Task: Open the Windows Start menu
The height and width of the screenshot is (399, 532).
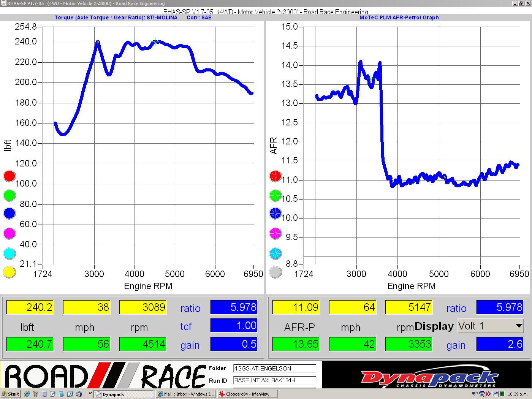Action: click(11, 394)
